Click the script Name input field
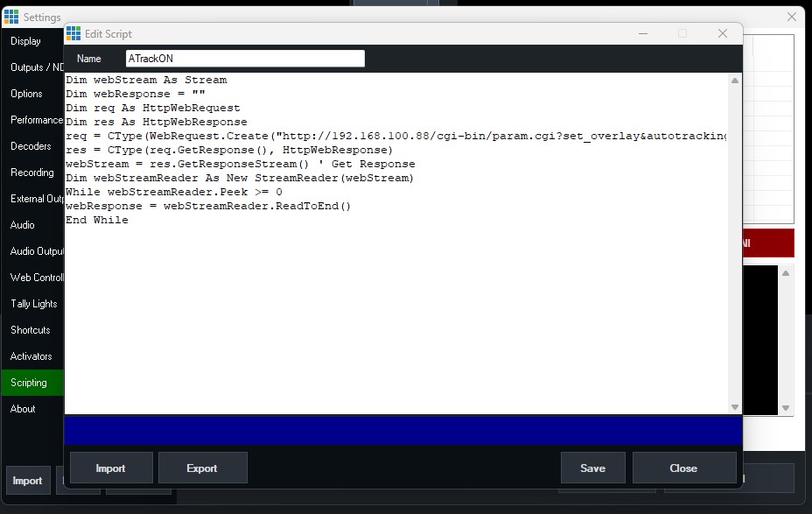Image resolution: width=812 pixels, height=514 pixels. tap(245, 59)
